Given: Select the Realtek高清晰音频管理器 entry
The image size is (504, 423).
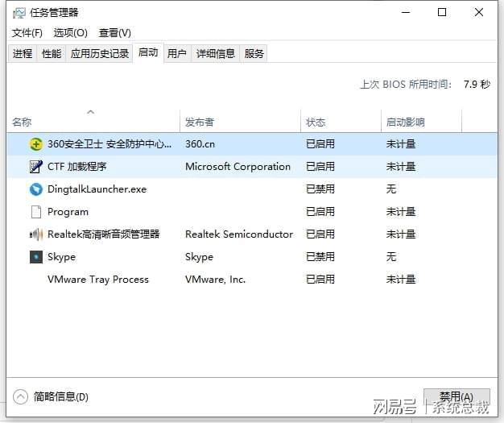Looking at the screenshot, I should (104, 234).
